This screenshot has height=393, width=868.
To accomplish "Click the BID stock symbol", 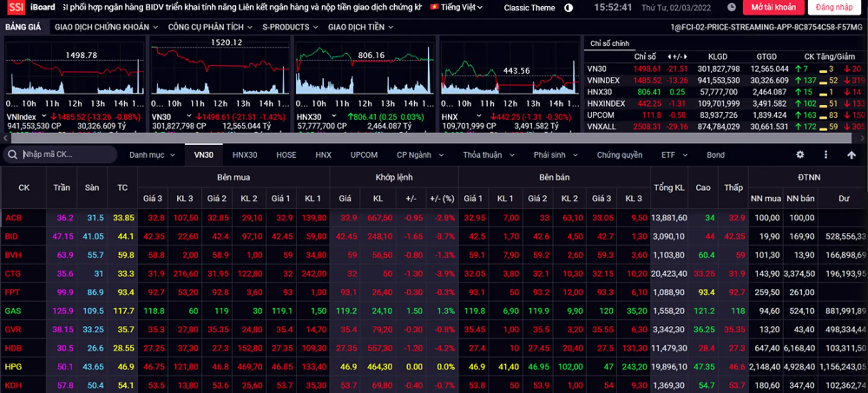I will pyautogui.click(x=12, y=236).
